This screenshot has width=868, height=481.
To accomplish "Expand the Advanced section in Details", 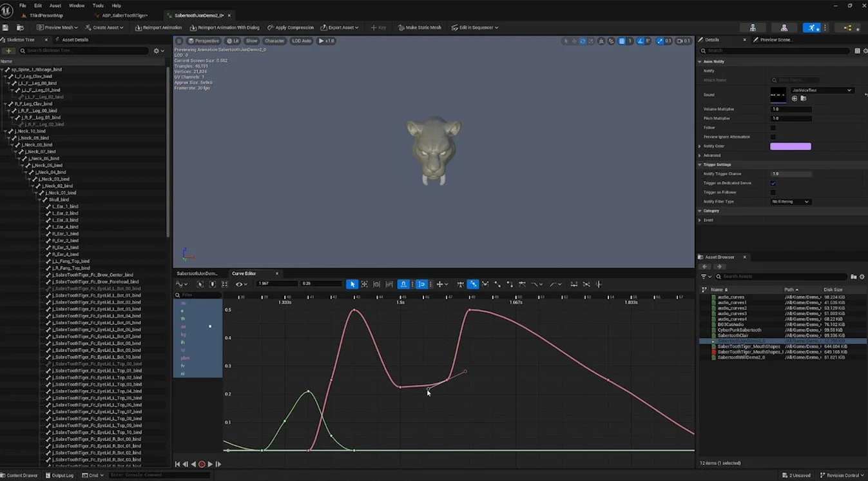I will click(712, 155).
